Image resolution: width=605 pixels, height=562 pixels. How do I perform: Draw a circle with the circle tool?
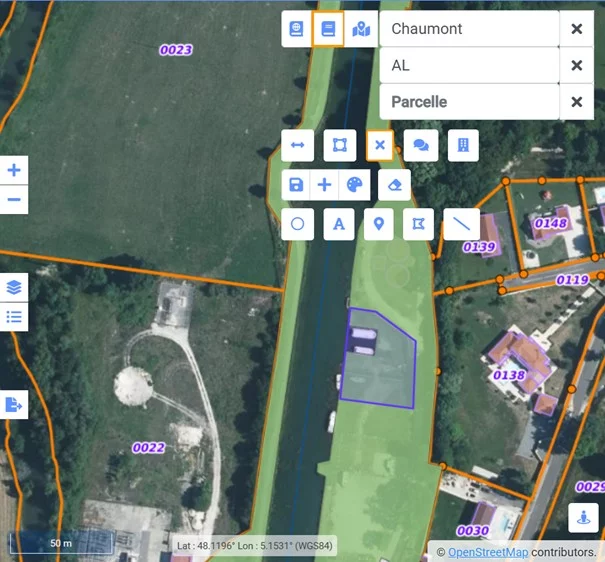tap(297, 224)
